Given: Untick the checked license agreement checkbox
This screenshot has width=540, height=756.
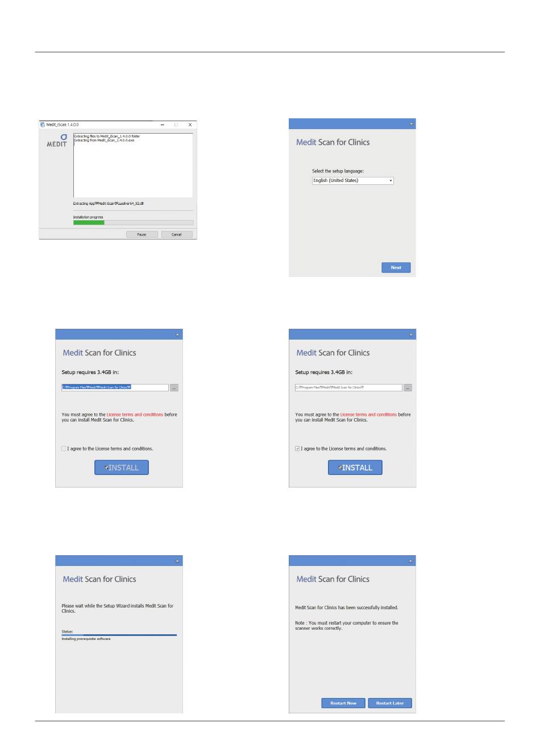Looking at the screenshot, I should (x=297, y=449).
